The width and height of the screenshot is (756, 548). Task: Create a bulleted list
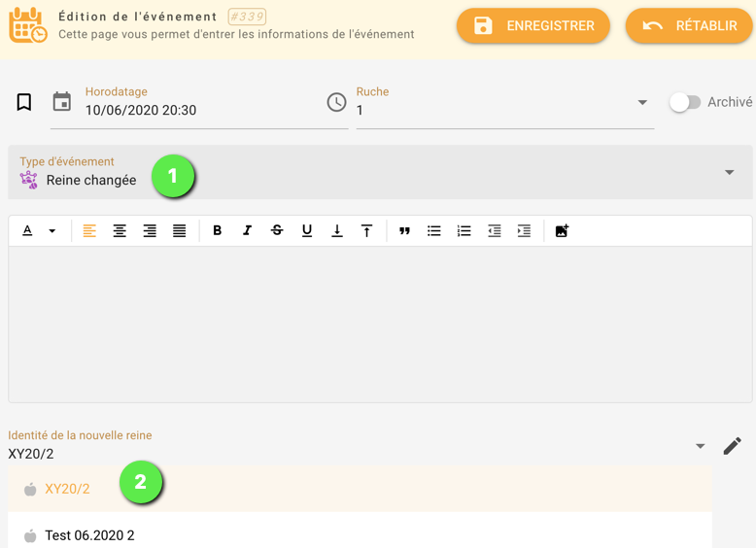[x=434, y=230]
